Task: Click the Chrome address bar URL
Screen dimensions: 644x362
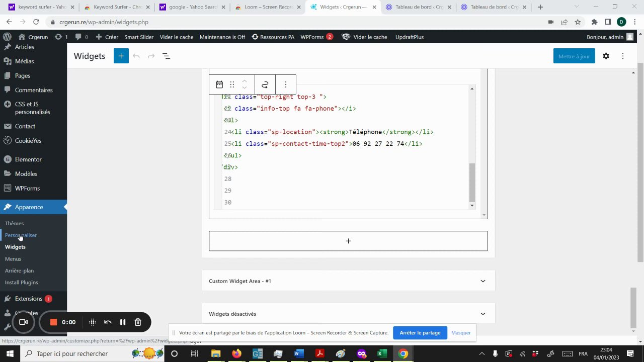Action: coord(104,22)
